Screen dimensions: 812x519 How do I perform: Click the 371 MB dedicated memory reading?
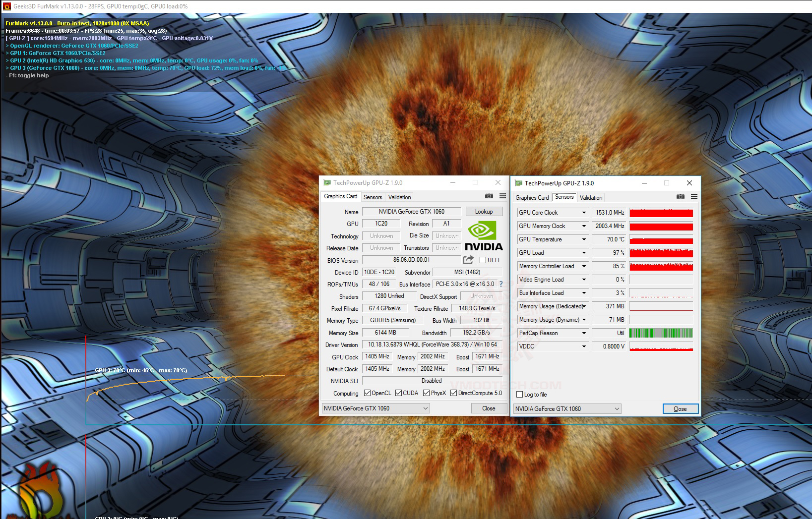(x=610, y=306)
